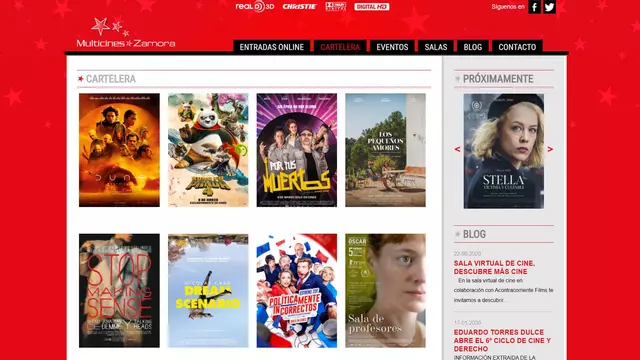Open the Eduardo Torres Dulce blog article

point(502,340)
